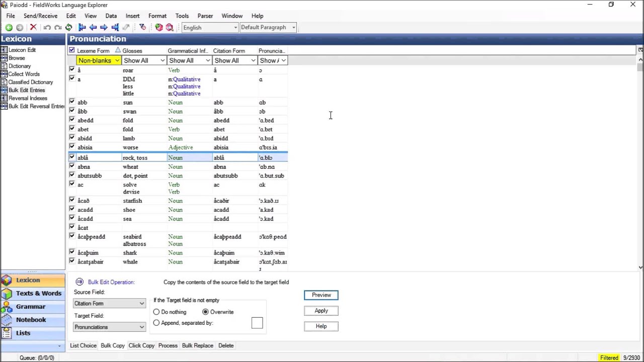Click the Apply button

(321, 311)
